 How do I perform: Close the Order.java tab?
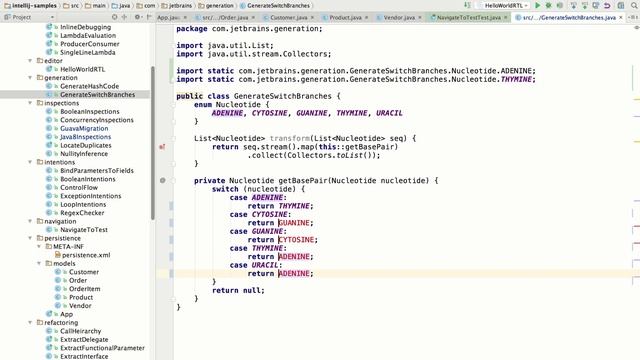point(253,18)
